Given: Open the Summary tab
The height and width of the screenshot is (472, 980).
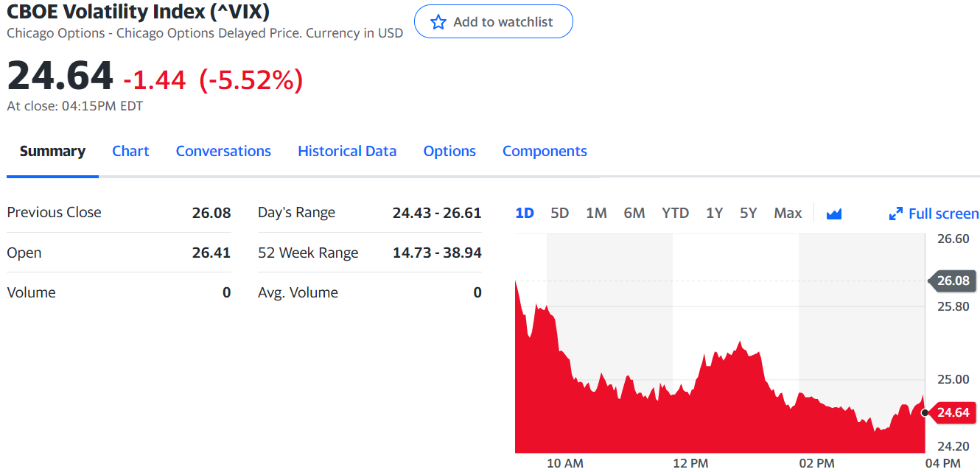Looking at the screenshot, I should click(52, 151).
